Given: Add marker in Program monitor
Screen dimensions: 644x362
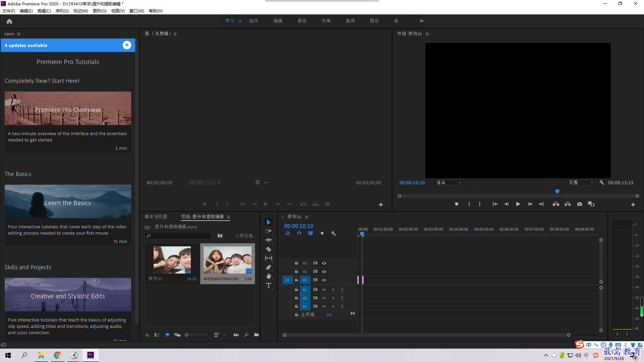Looking at the screenshot, I should [x=457, y=204].
